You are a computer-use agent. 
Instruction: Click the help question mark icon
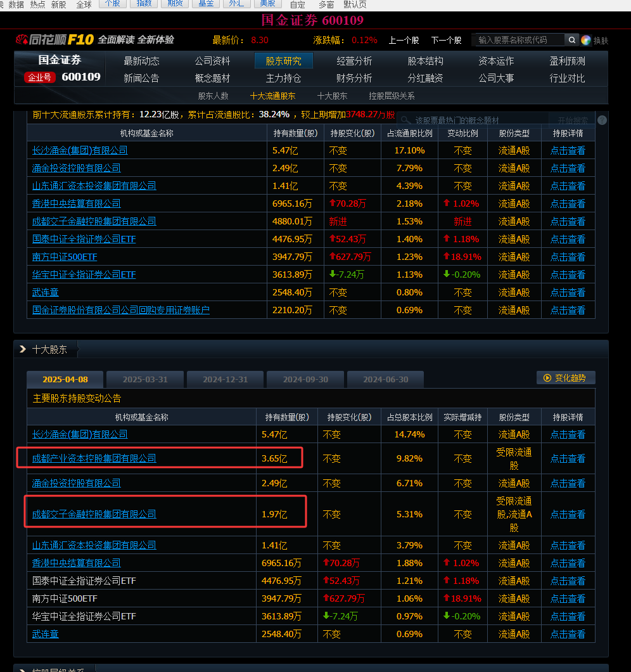point(602,120)
